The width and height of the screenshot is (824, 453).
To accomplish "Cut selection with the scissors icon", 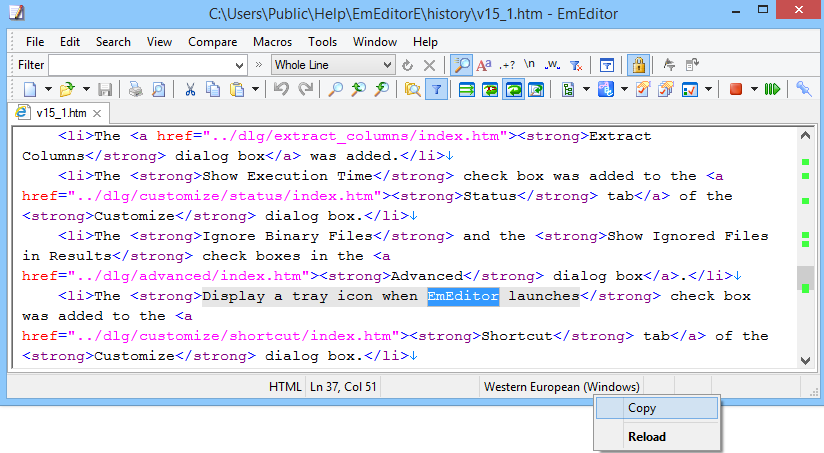I will tap(190, 89).
